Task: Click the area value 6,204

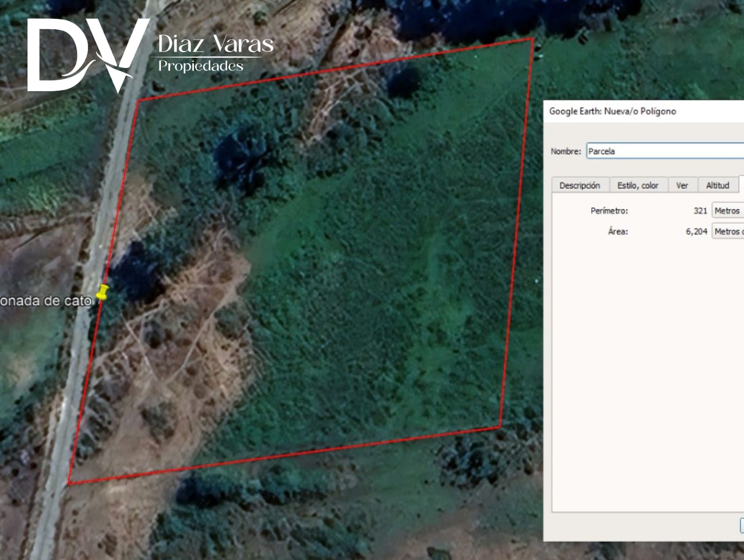Action: pyautogui.click(x=696, y=231)
